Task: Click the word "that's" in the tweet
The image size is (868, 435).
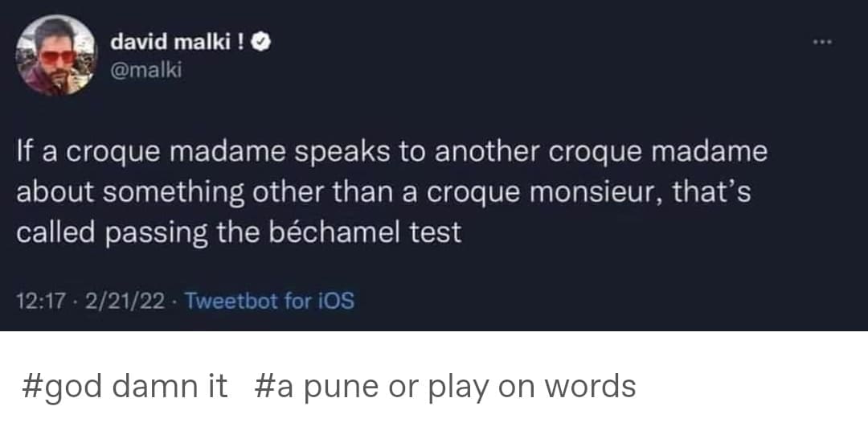Action: [x=710, y=193]
